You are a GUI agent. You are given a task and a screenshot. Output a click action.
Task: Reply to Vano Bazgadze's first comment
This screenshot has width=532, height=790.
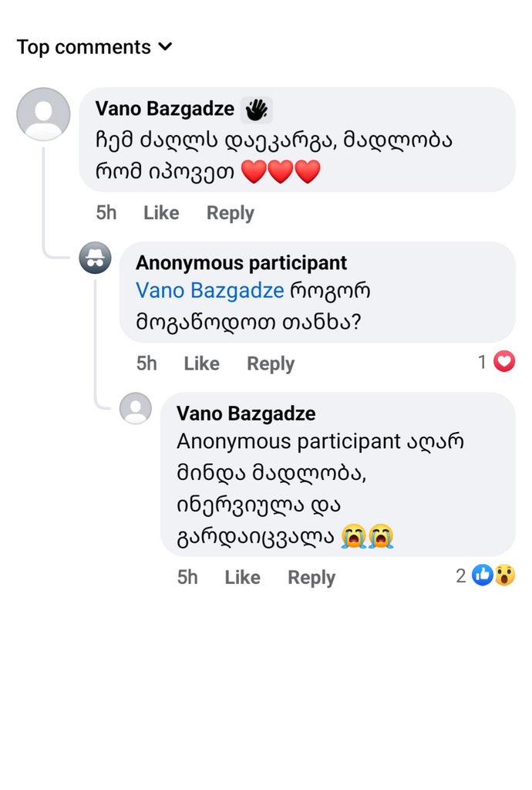[230, 213]
